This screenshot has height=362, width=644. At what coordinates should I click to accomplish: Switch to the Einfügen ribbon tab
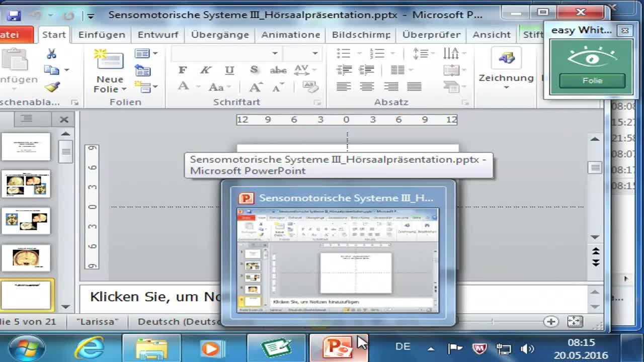(101, 35)
